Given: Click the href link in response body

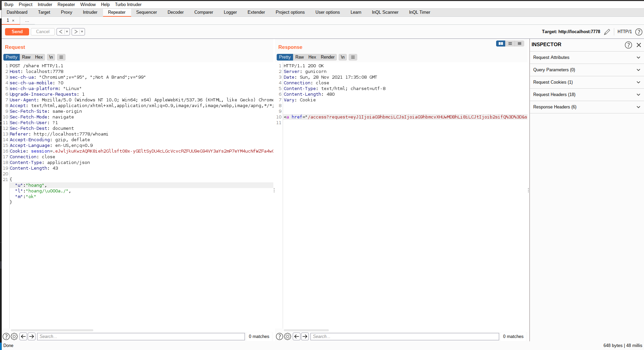Looking at the screenshot, I should tap(405, 117).
